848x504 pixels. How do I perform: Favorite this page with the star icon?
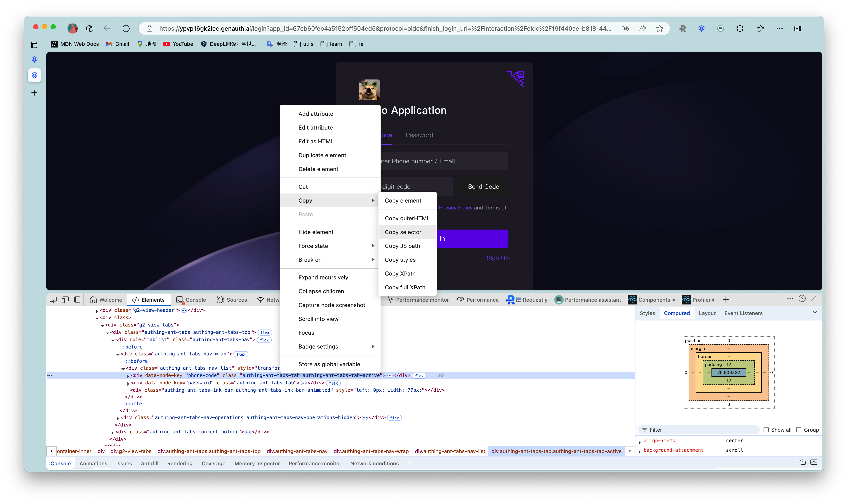point(659,29)
